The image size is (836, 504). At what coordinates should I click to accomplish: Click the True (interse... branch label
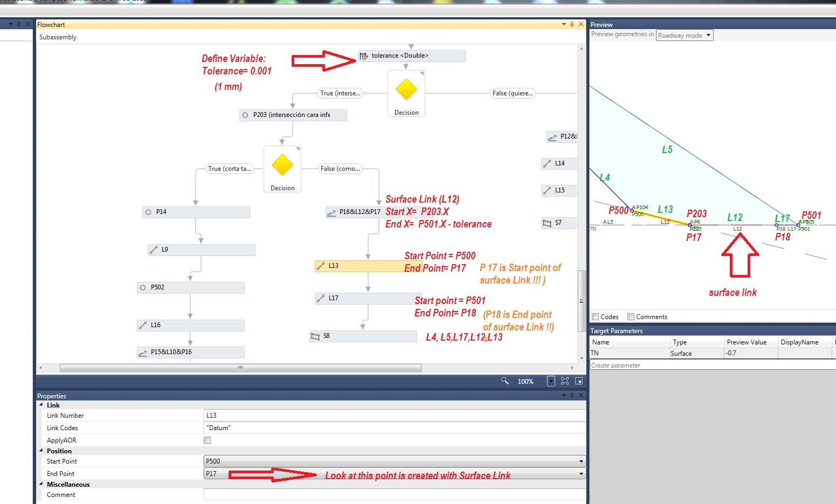tap(340, 93)
